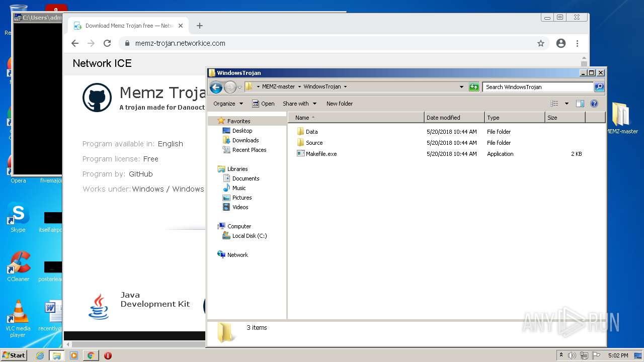Open Explorer help question mark icon

coord(594,104)
